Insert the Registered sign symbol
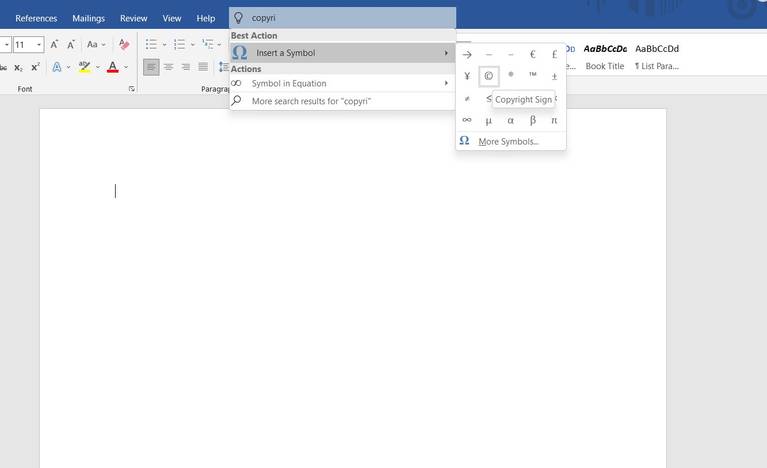 pos(510,75)
